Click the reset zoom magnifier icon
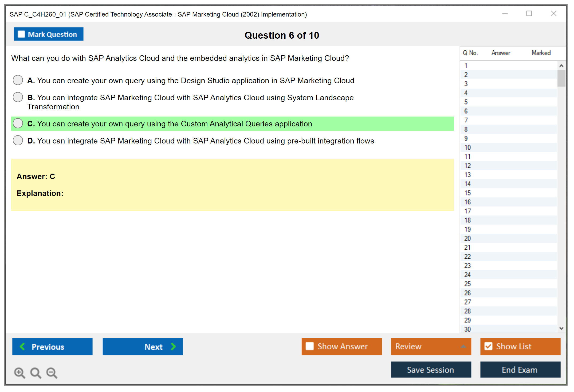Screen dimensions: 574x392 (36, 373)
